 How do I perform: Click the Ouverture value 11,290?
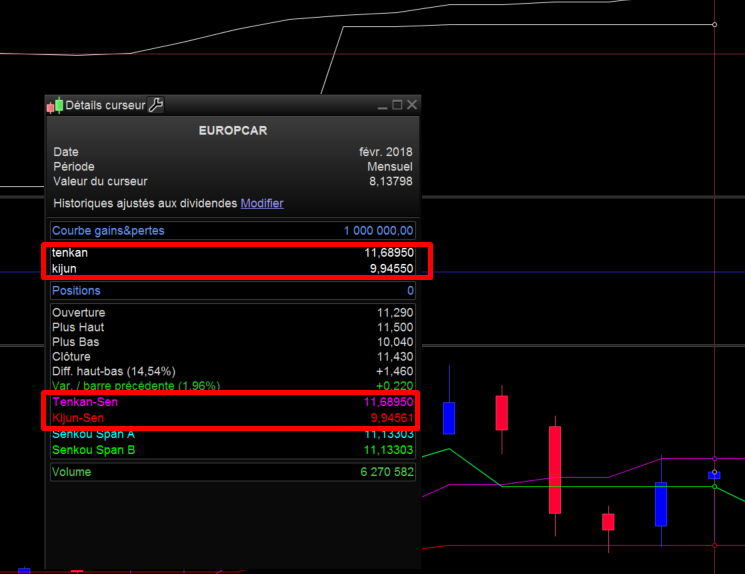tap(395, 313)
